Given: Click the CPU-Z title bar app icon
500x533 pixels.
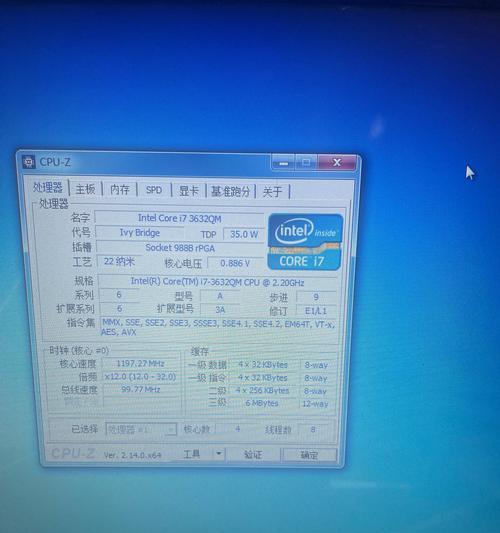Looking at the screenshot, I should 29,162.
